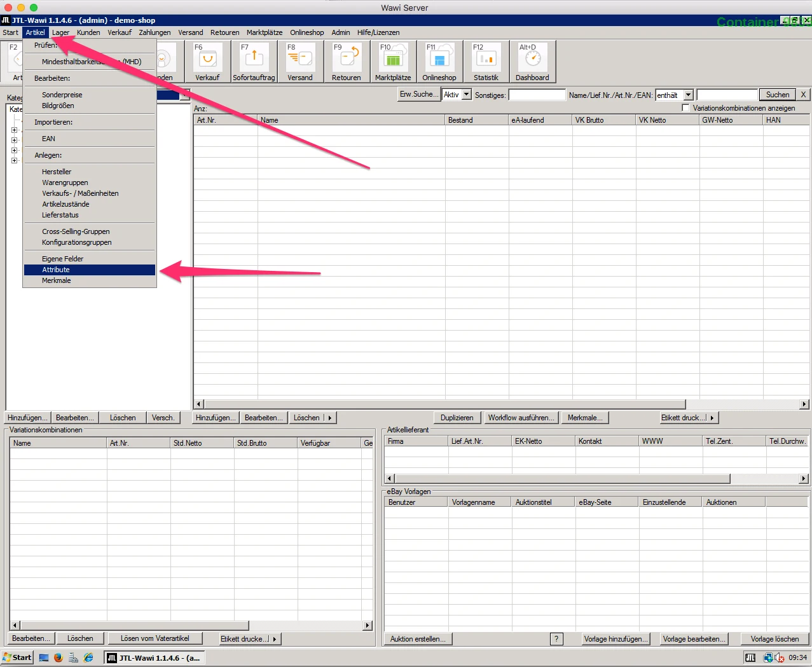Click the network tray icon
The image size is (812, 667).
click(x=767, y=657)
